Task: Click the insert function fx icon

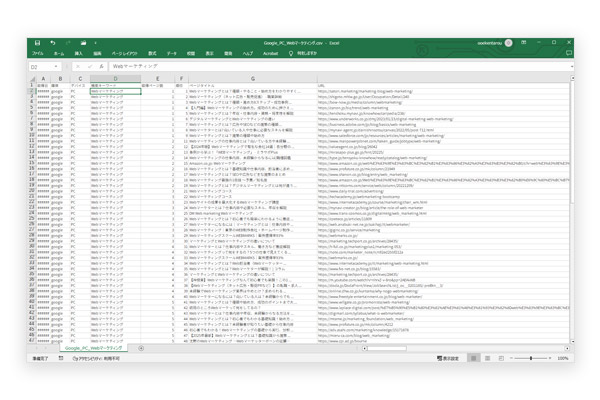Action: point(101,66)
